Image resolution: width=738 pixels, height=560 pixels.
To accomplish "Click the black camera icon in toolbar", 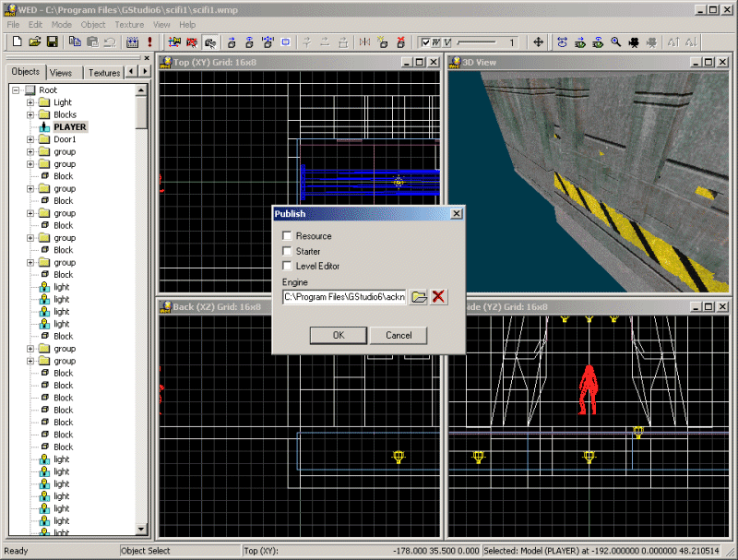I will click(x=635, y=42).
